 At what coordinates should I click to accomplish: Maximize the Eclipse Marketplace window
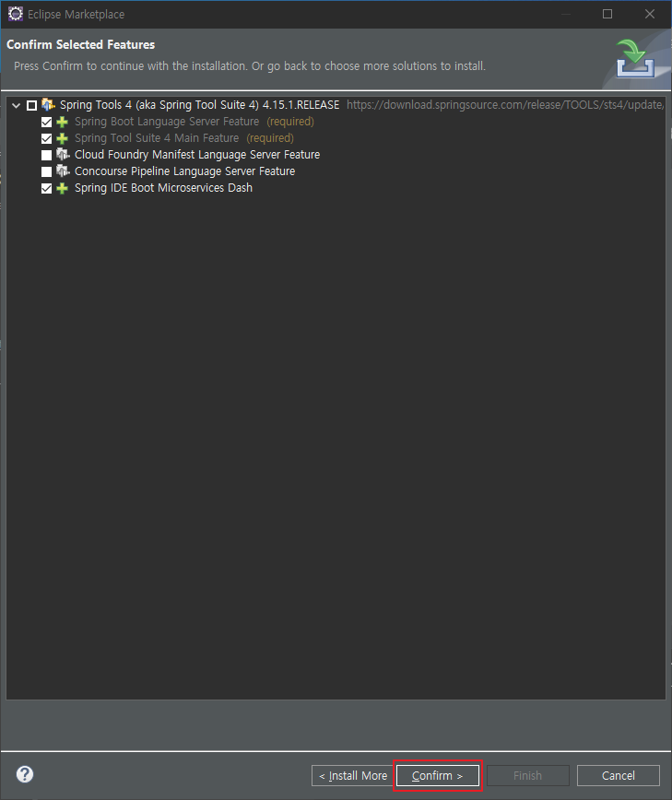pyautogui.click(x=607, y=14)
